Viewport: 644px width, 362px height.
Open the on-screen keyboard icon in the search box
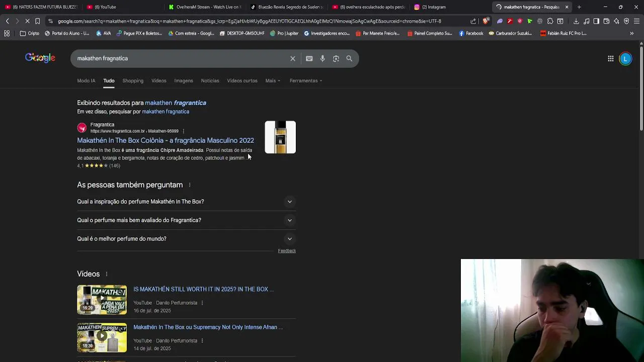coord(309,58)
